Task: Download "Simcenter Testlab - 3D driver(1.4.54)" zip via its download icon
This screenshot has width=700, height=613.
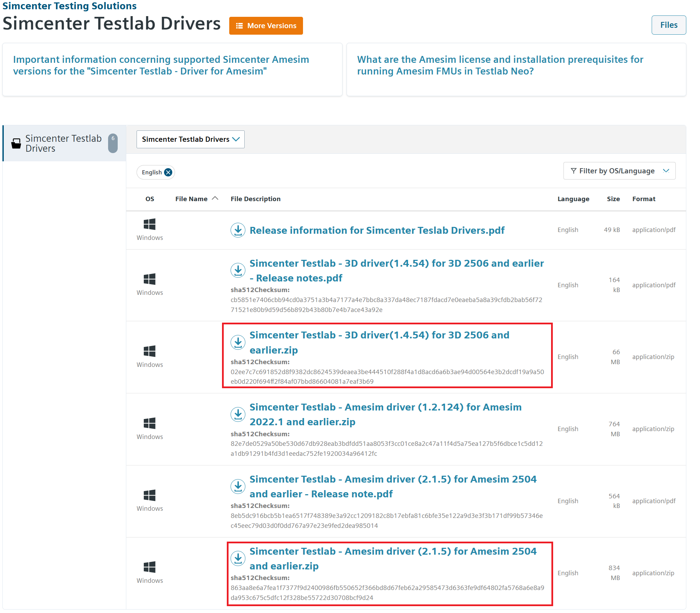Action: (x=238, y=342)
